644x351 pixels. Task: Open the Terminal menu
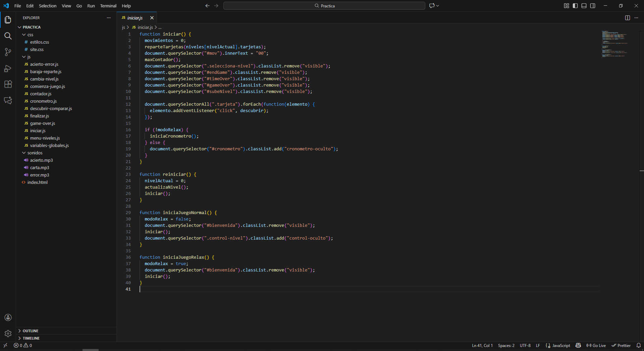(108, 6)
